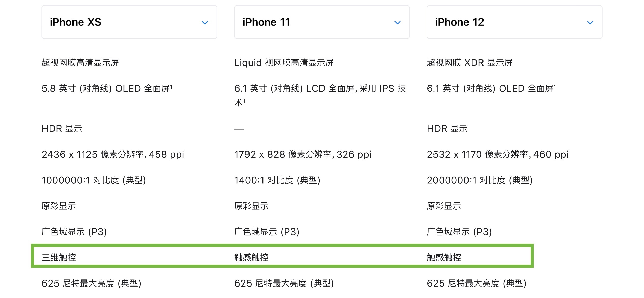
Task: Click the blue chevron in iPhone 11 selector
Action: tap(397, 23)
